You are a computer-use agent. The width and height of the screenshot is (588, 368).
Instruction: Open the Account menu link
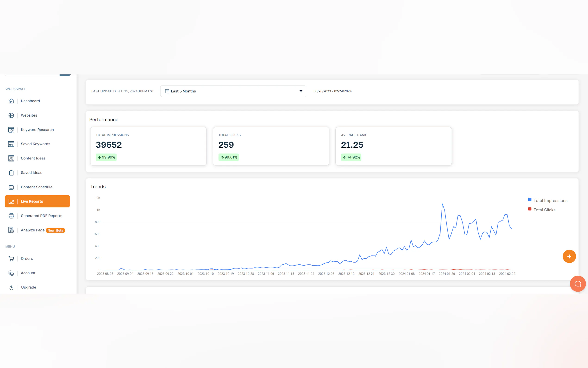pyautogui.click(x=28, y=273)
